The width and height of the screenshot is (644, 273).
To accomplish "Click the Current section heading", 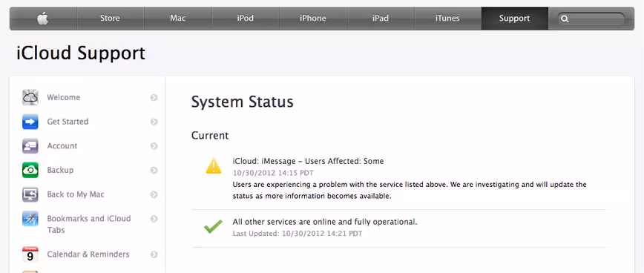I will (210, 136).
